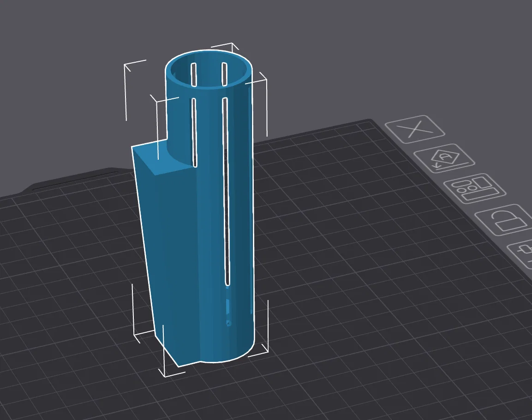Viewport: 532px width, 420px height.
Task: Click the X icon to remove plate objects
Action: (415, 129)
